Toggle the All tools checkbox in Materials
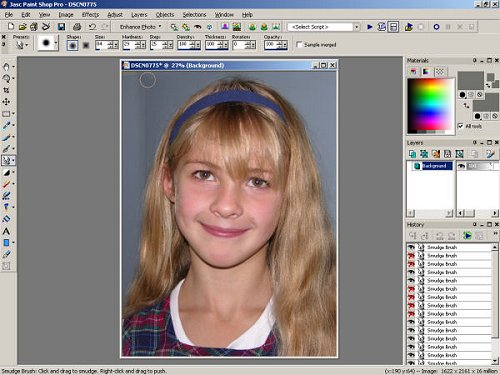The height and width of the screenshot is (375, 500). click(x=460, y=126)
